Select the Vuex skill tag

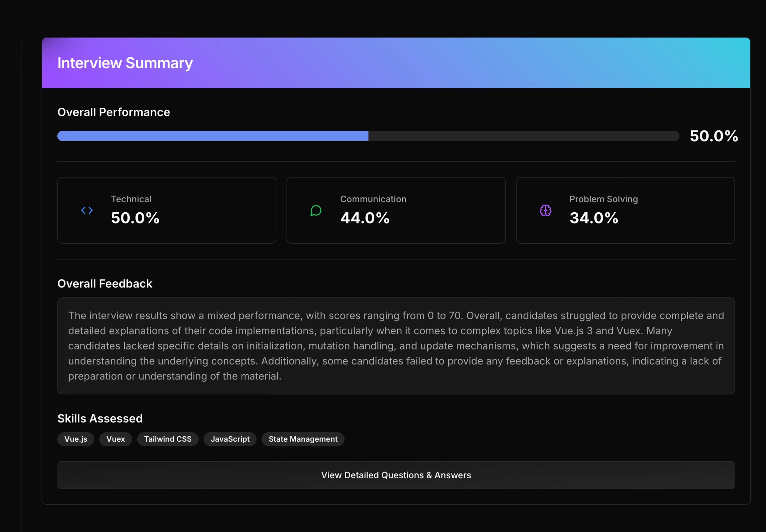[116, 439]
